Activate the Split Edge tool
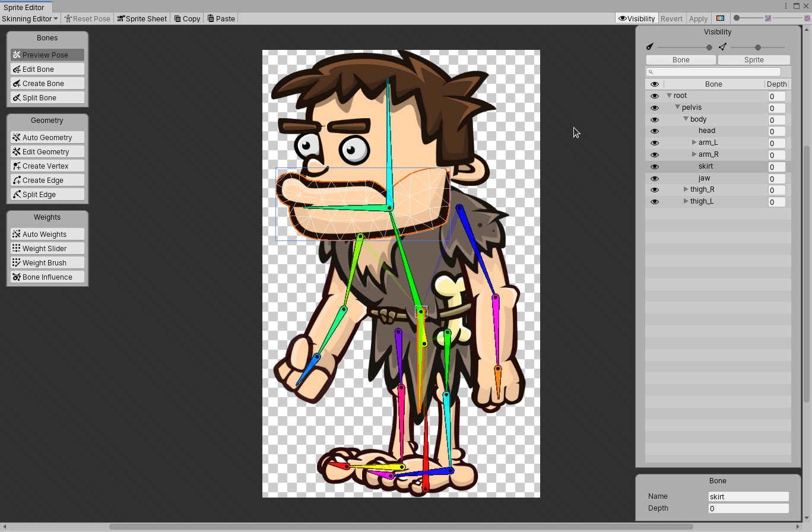812x532 pixels. [47, 194]
